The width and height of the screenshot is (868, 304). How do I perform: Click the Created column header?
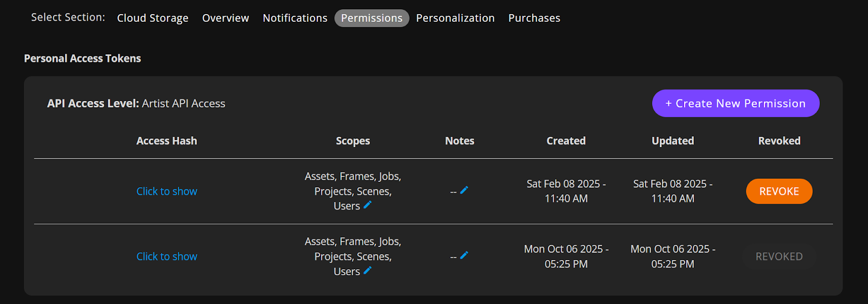(x=566, y=141)
